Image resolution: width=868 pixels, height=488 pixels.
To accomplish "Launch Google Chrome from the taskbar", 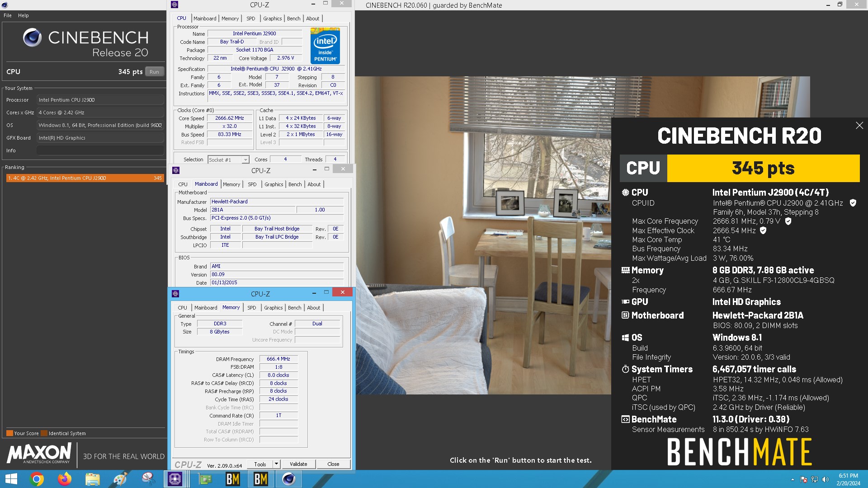I will 37,479.
